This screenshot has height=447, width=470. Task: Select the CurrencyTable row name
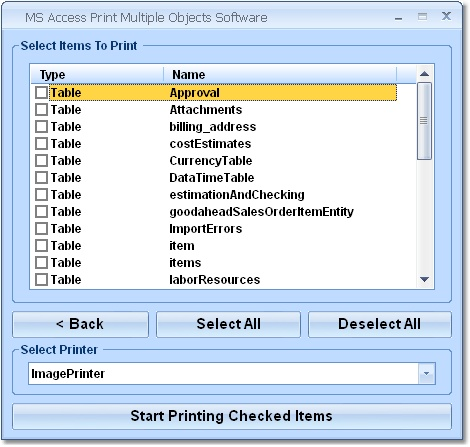[211, 161]
